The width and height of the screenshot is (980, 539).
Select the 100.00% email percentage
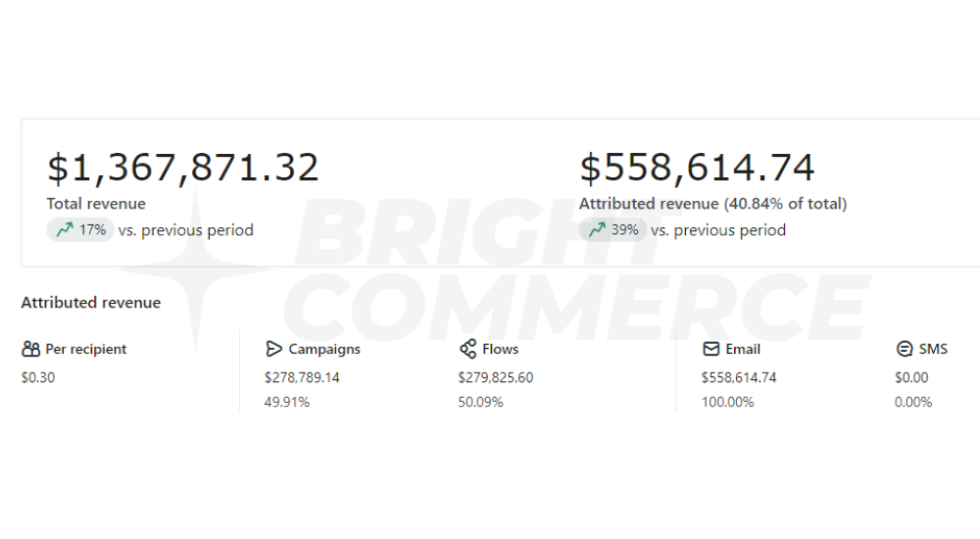pyautogui.click(x=727, y=402)
